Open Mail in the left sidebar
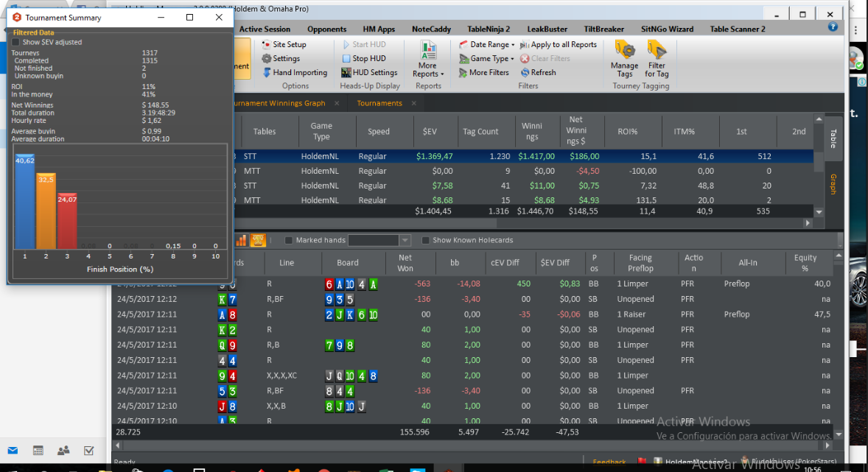This screenshot has width=868, height=472. click(13, 451)
